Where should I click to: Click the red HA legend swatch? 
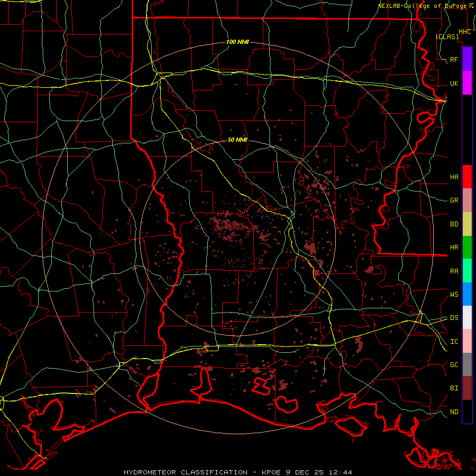click(467, 177)
